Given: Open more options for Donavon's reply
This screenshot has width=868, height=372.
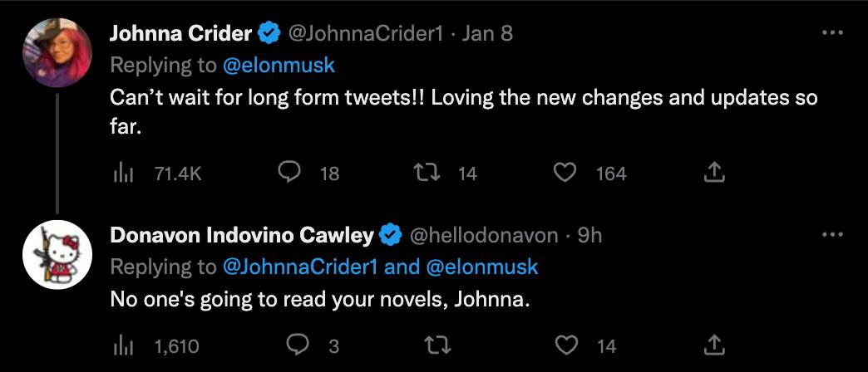Looking at the screenshot, I should (x=832, y=235).
